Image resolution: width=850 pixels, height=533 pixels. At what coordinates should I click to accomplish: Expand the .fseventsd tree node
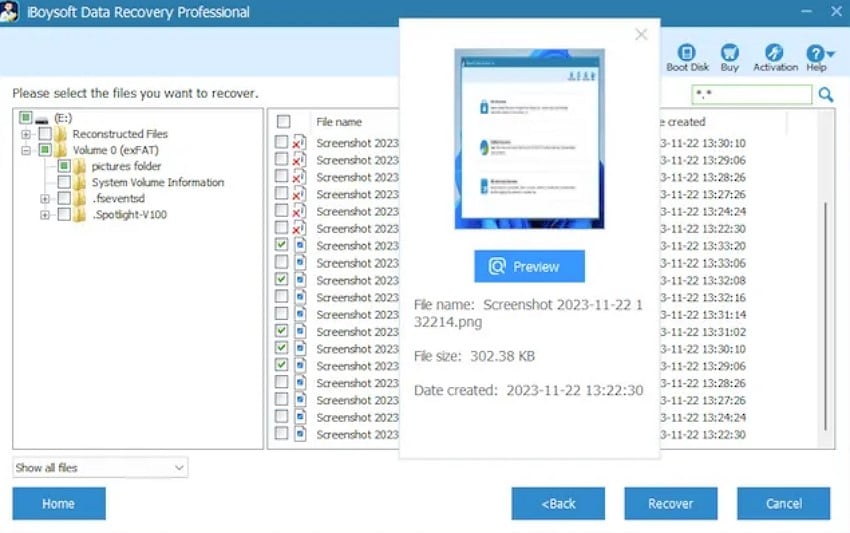(x=45, y=199)
